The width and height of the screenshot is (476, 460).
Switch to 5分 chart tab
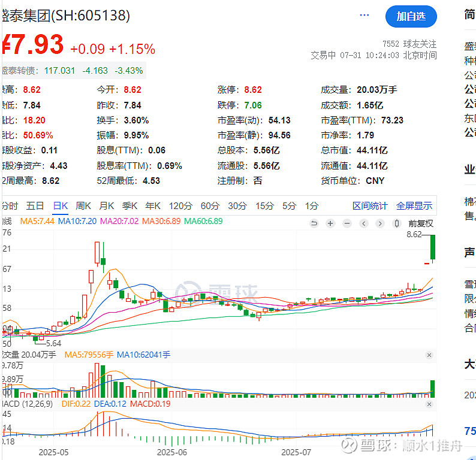pos(290,206)
